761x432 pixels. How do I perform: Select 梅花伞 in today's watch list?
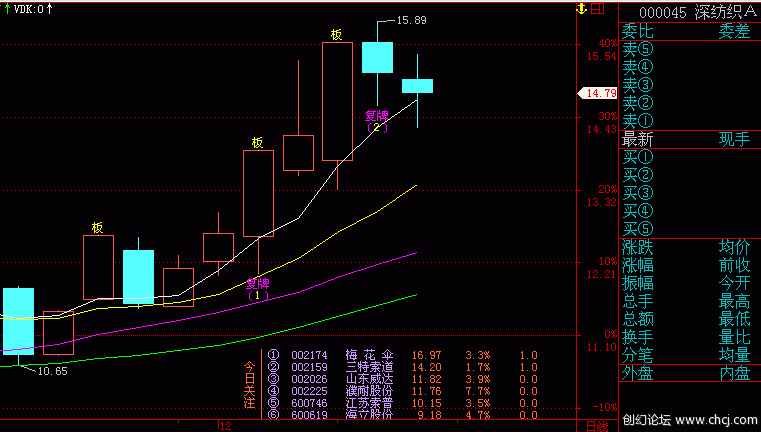pyautogui.click(x=364, y=354)
